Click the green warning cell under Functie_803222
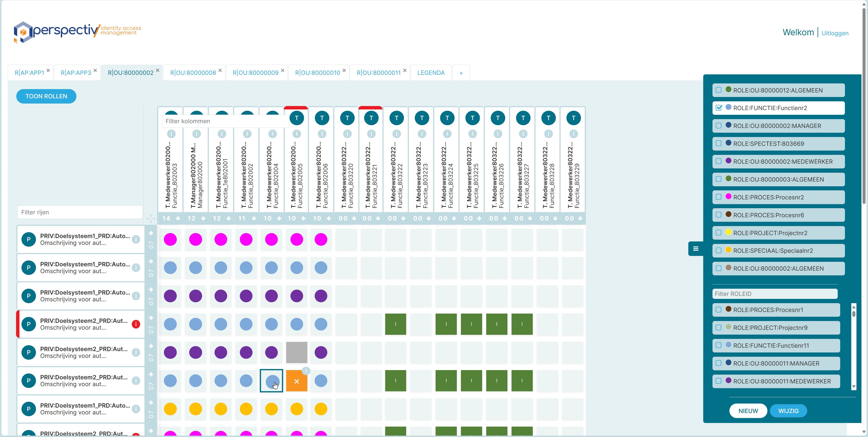Image resolution: width=868 pixels, height=437 pixels. (x=396, y=324)
